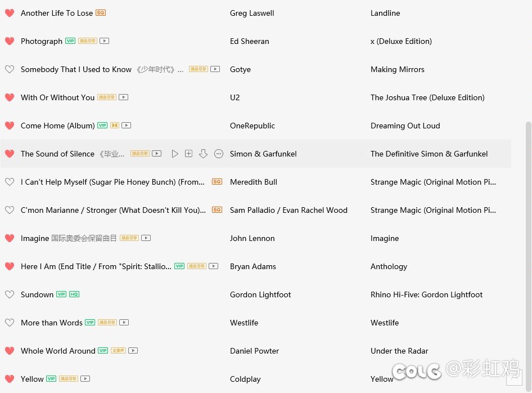
Task: Open more options for The Sound of Silence
Action: point(219,154)
